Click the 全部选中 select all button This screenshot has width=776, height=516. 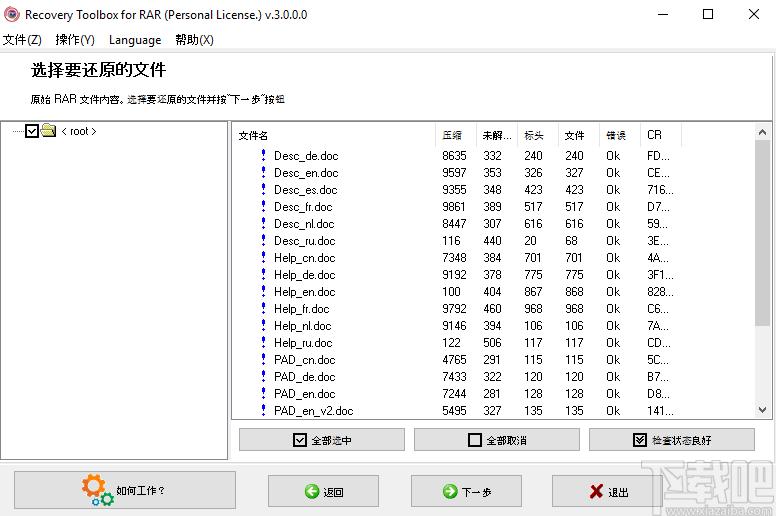[322, 440]
